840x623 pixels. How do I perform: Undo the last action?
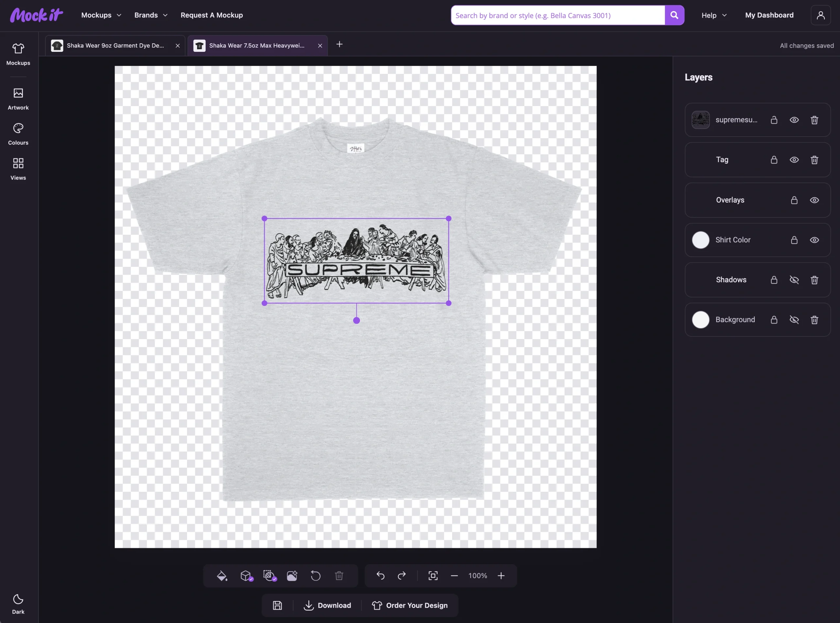[x=380, y=576]
